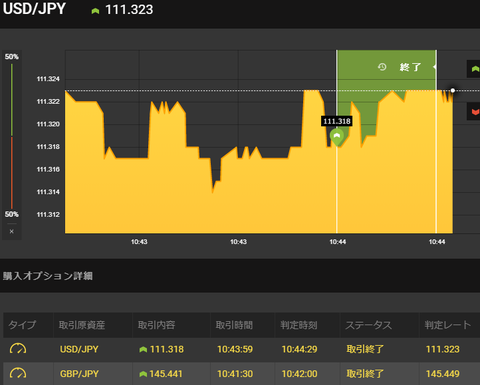Click the 判定レート column header
This screenshot has height=385, width=480.
(448, 325)
